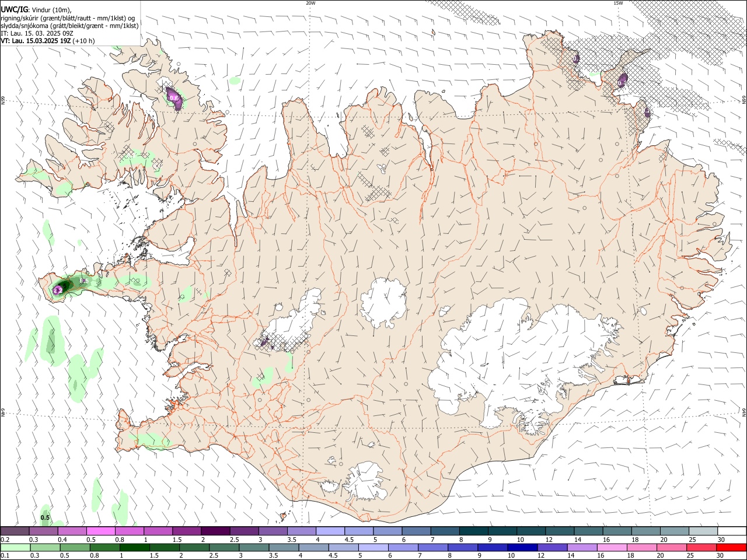Click the Mýrdalsjökull glacier near the south coast
The height and width of the screenshot is (560, 747).
(365, 481)
